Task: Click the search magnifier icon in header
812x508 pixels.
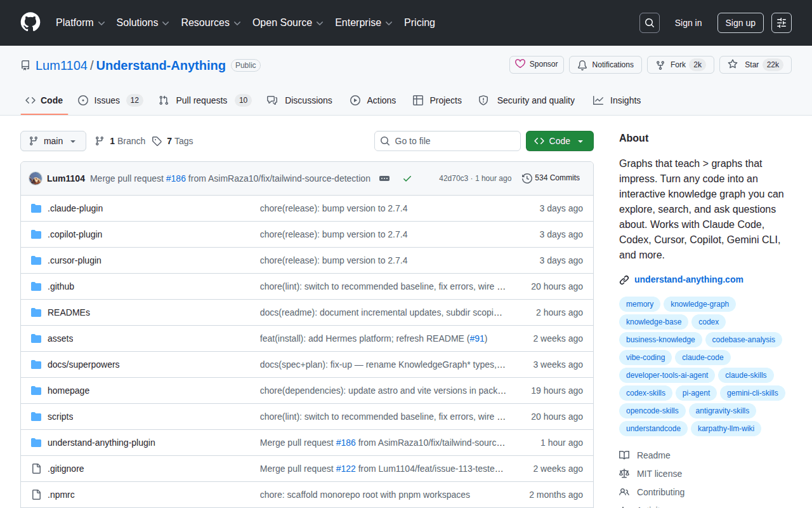Action: 650,23
